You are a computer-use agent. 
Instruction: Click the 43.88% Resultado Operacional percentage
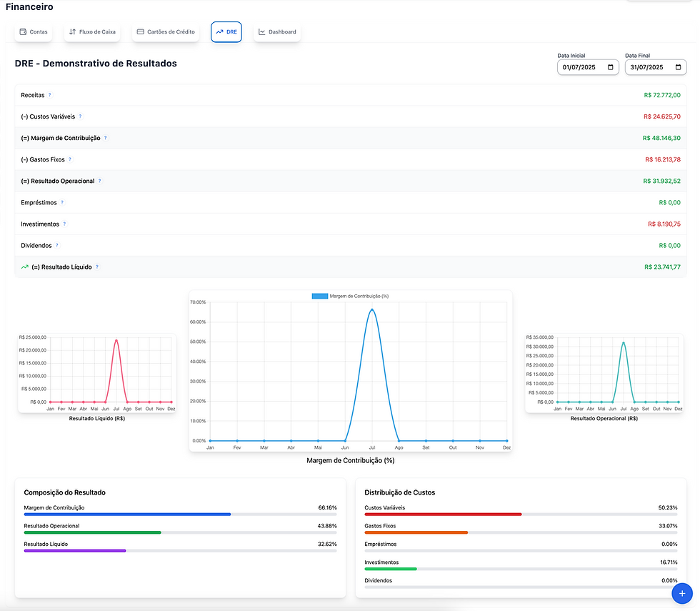(327, 526)
